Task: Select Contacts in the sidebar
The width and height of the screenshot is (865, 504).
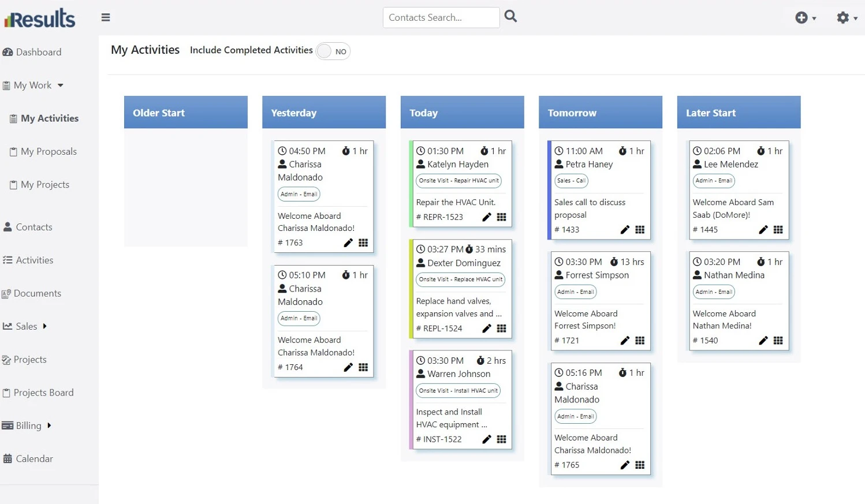Action: click(x=33, y=227)
